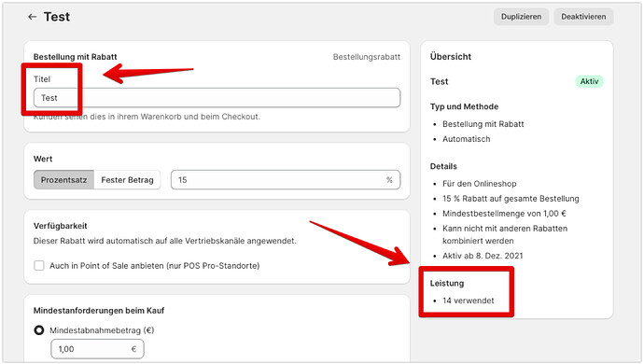Click '15 % Rabatt auf gesamte Bestellung' text

[511, 199]
